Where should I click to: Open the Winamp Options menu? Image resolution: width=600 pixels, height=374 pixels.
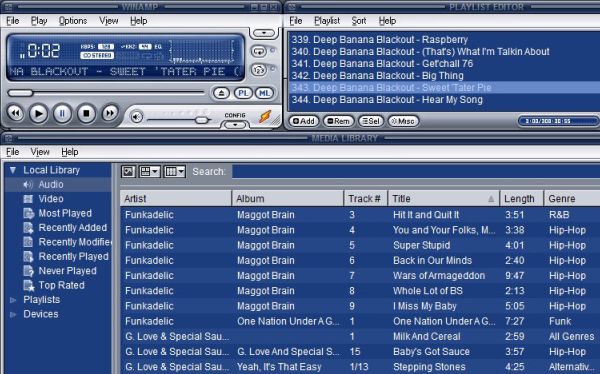pyautogui.click(x=73, y=21)
